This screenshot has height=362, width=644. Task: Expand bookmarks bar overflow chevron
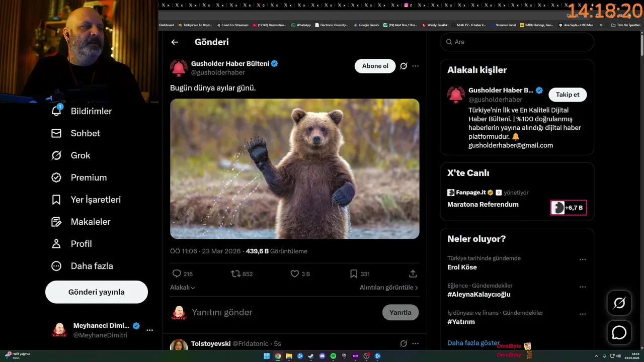601,25
